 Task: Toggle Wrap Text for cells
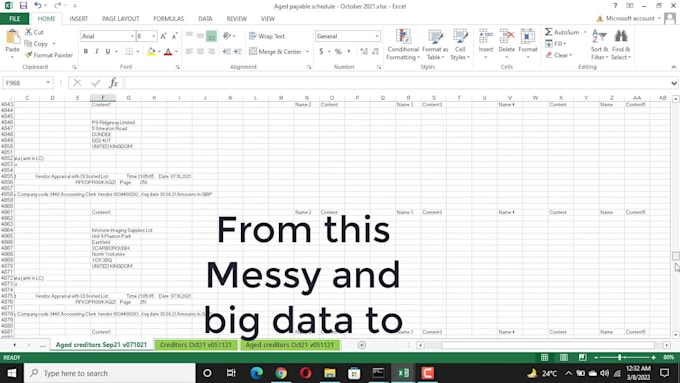point(267,36)
